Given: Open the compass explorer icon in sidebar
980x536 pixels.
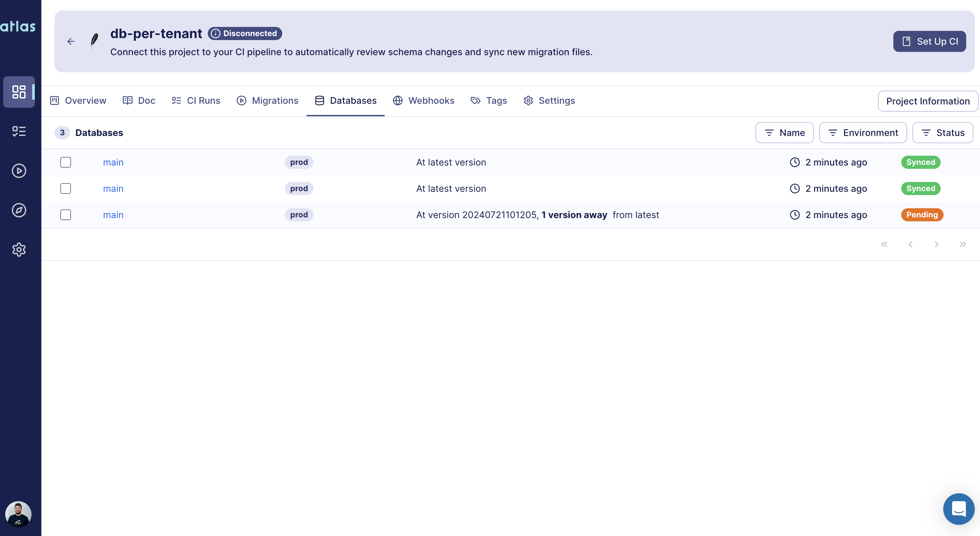Looking at the screenshot, I should coord(19,210).
